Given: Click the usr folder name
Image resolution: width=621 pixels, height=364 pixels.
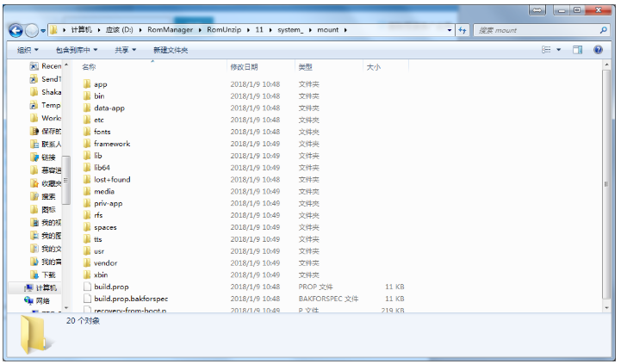Looking at the screenshot, I should pyautogui.click(x=99, y=251).
